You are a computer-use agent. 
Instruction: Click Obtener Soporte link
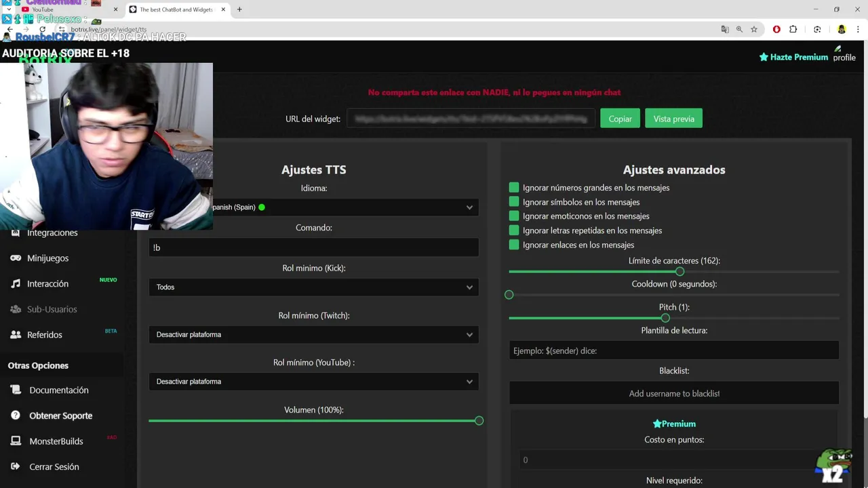60,415
